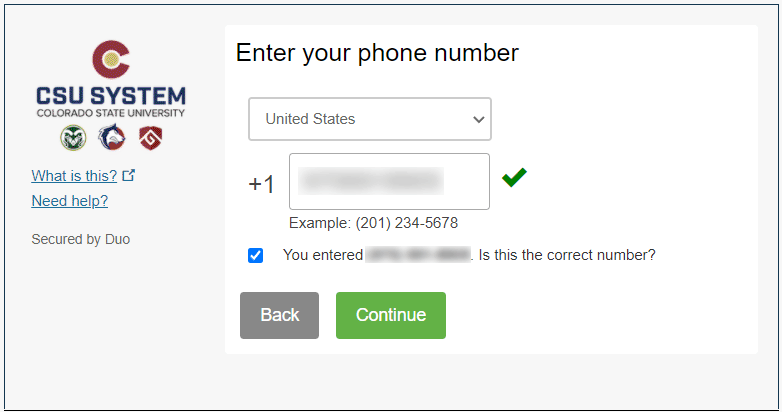Click the "Is this the correct number?" label
This screenshot has height=412, width=782.
point(567,255)
